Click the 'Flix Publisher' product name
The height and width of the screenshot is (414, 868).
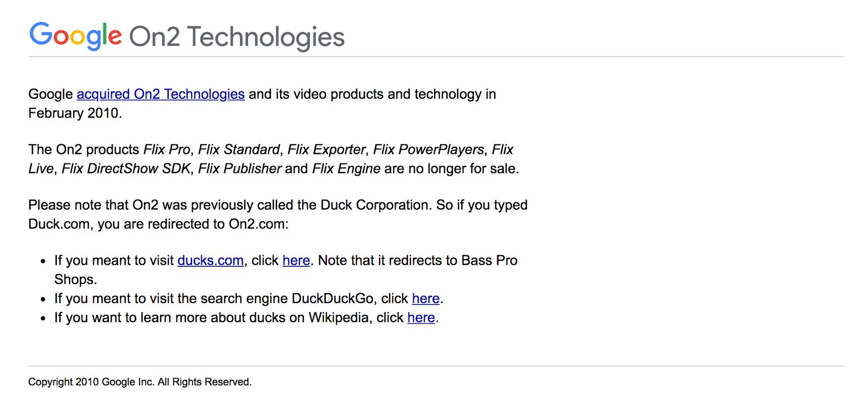240,169
